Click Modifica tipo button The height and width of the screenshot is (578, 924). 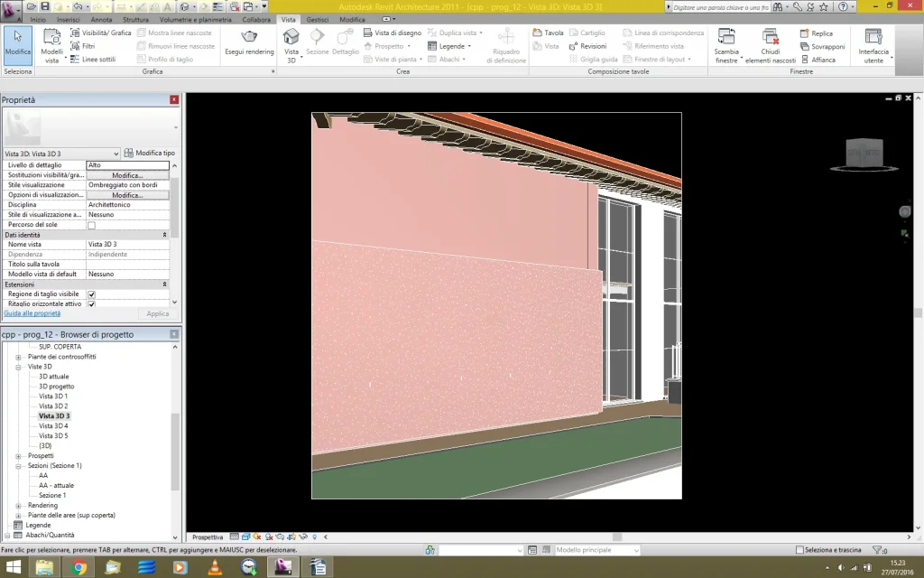click(x=150, y=153)
